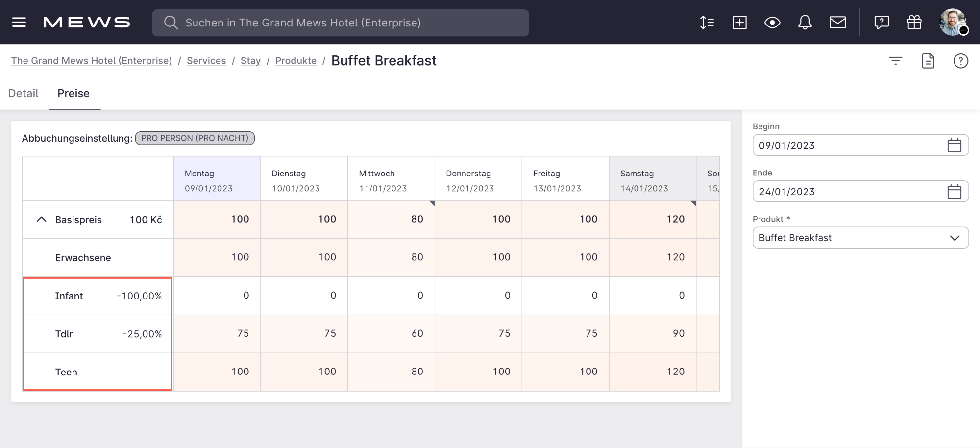This screenshot has height=448, width=980.
Task: Open the Produkt Buffet Breakfast dropdown
Action: 860,238
